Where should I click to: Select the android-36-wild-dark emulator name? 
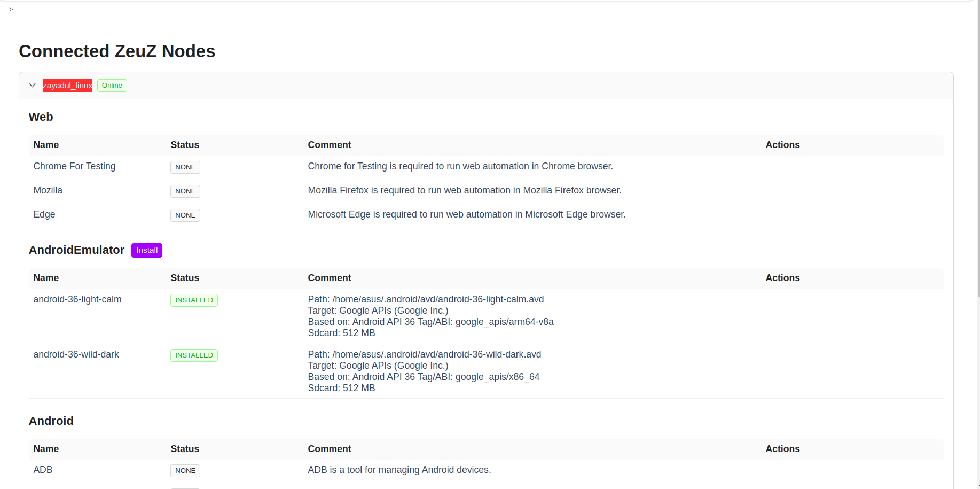[76, 354]
